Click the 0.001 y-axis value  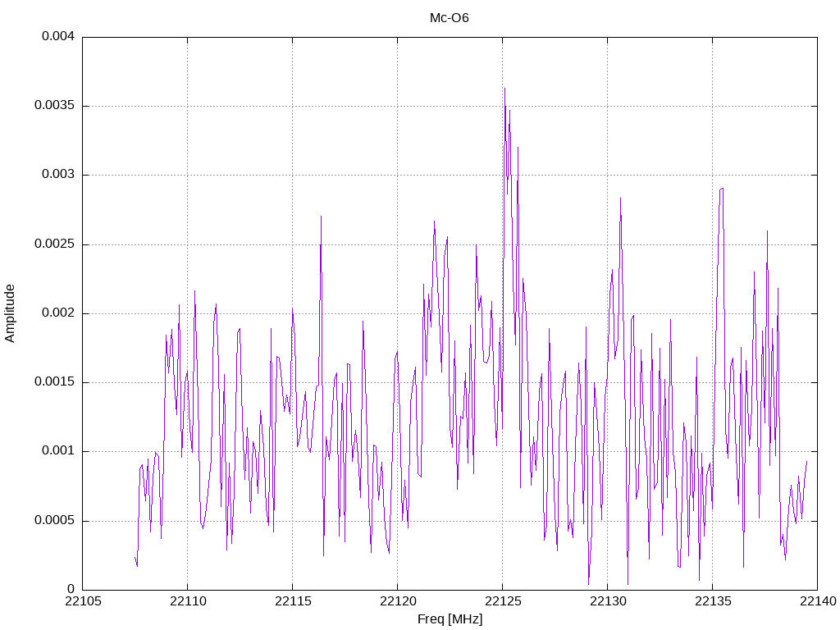tap(58, 451)
